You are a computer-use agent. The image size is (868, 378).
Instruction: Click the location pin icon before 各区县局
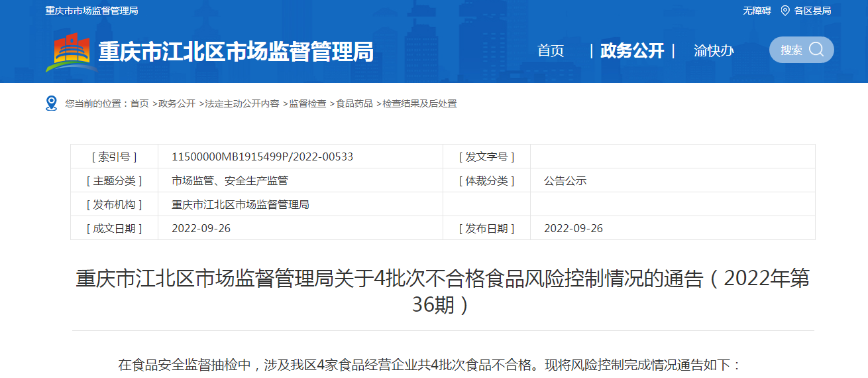click(785, 11)
